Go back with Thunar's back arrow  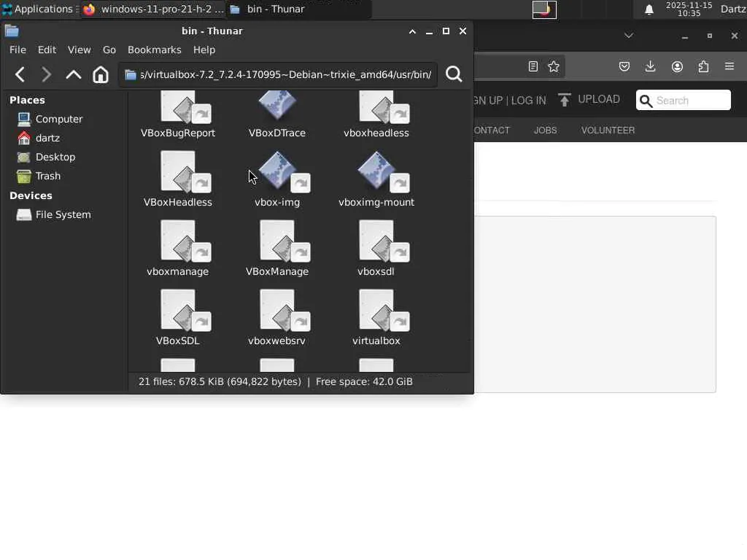click(x=20, y=74)
